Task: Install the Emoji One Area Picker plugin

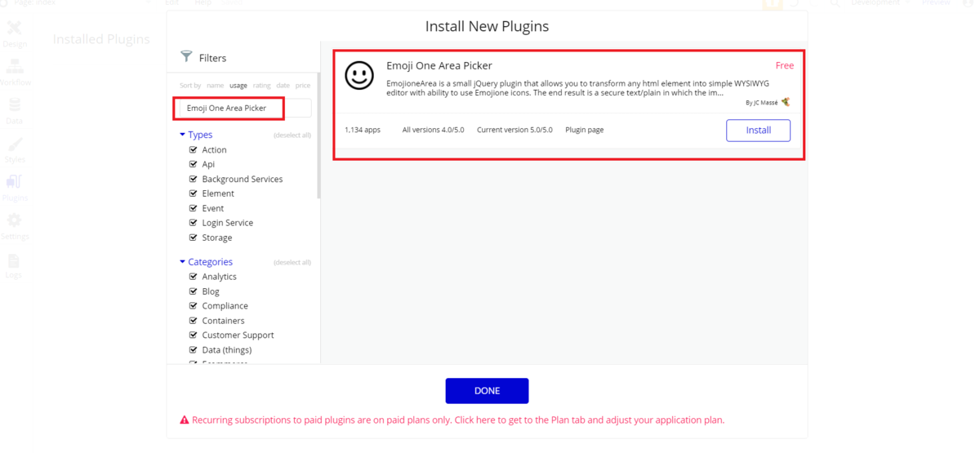Action: click(758, 131)
